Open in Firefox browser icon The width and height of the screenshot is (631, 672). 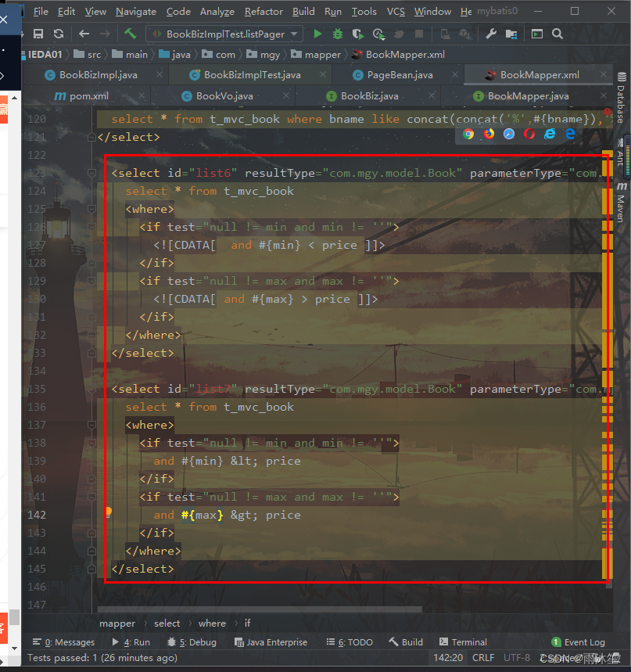489,134
